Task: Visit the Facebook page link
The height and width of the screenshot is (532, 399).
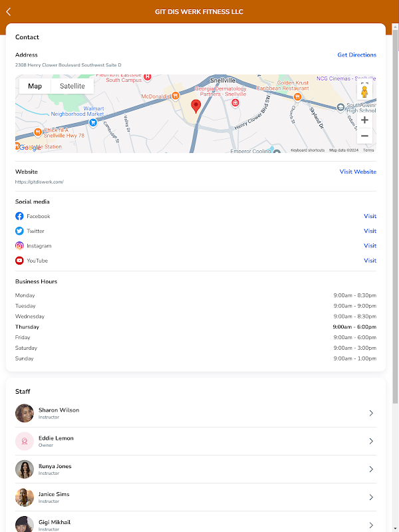Action: point(370,216)
